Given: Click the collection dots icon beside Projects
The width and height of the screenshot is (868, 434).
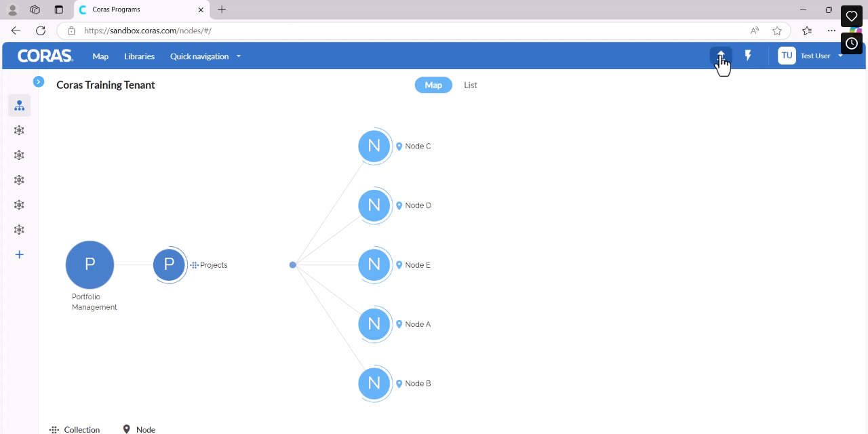Looking at the screenshot, I should coord(194,265).
